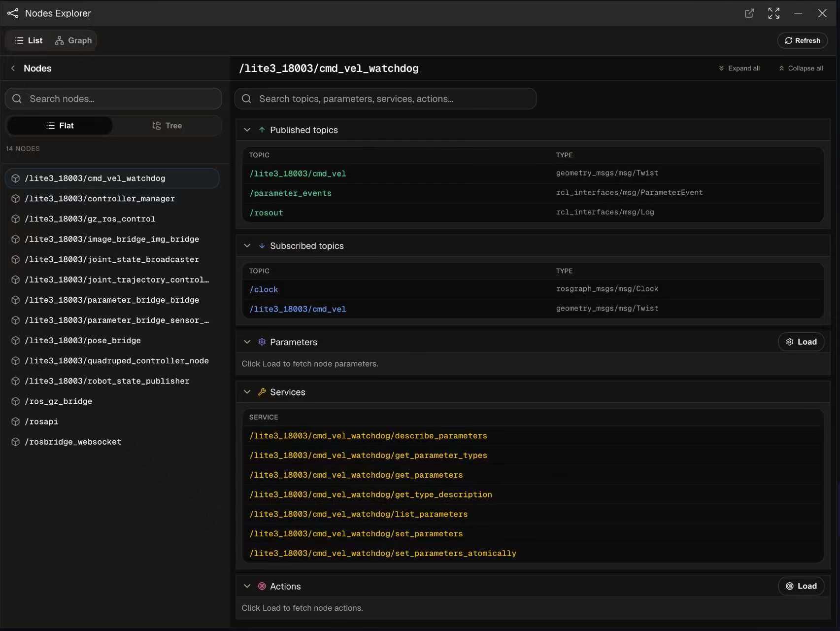Switch node list to Flat view
Screen dimensions: 840x631
(60, 126)
